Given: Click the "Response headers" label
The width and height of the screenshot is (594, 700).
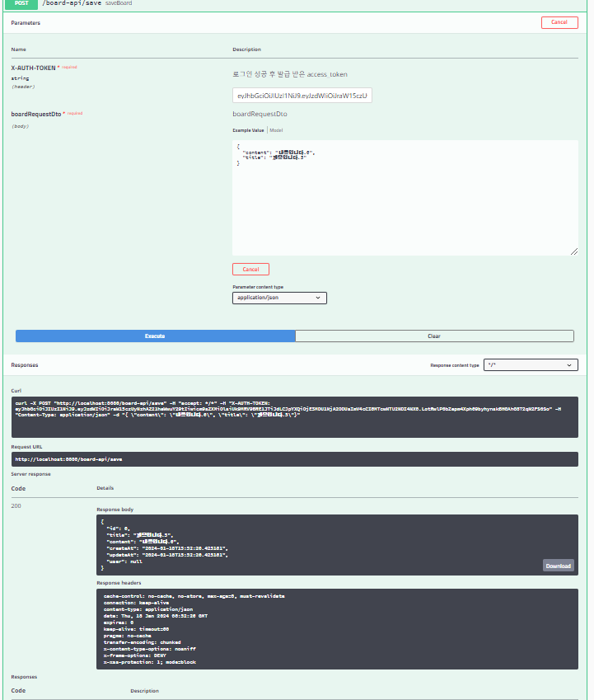Looking at the screenshot, I should pyautogui.click(x=119, y=583).
